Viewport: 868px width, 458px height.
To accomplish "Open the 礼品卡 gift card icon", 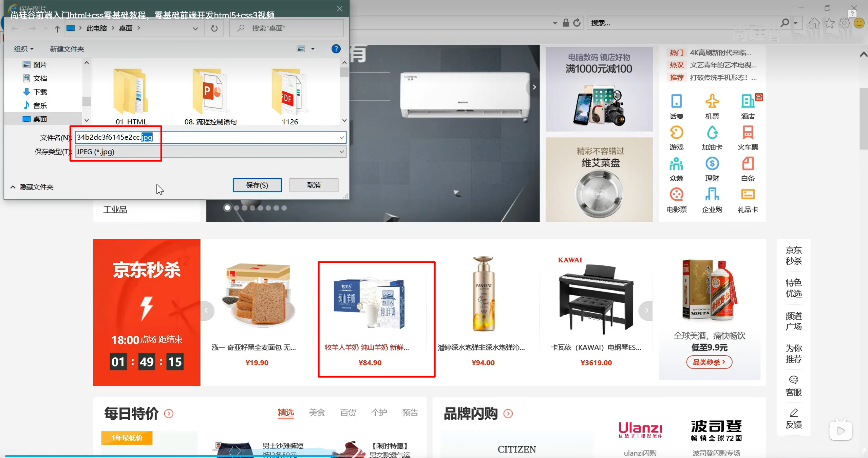I will point(748,194).
